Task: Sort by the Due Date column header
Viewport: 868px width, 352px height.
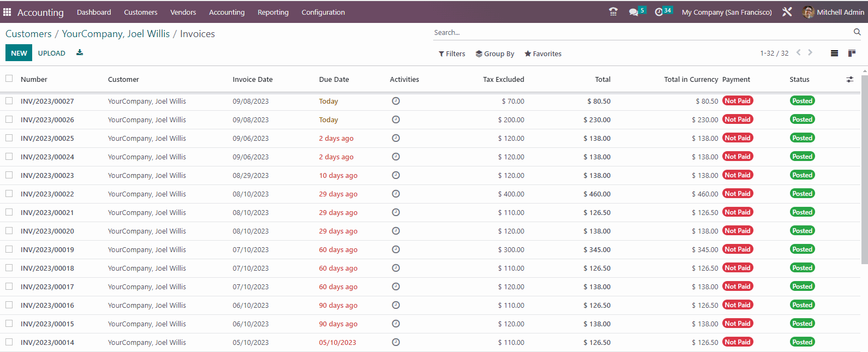Action: [x=334, y=79]
